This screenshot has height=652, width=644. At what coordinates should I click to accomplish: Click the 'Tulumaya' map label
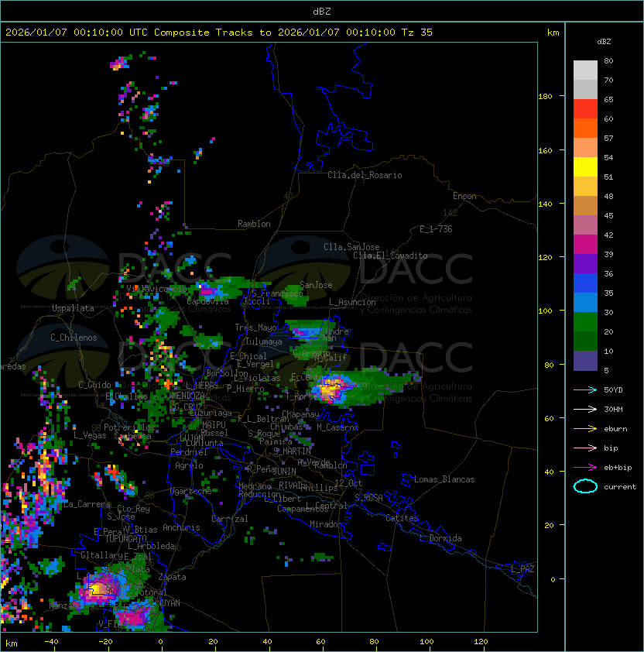(x=264, y=341)
